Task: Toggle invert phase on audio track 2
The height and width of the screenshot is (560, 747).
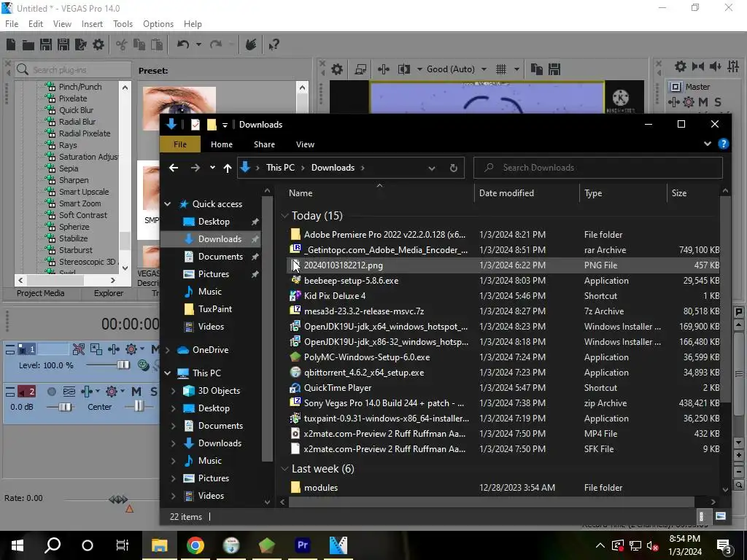Action: pos(69,392)
